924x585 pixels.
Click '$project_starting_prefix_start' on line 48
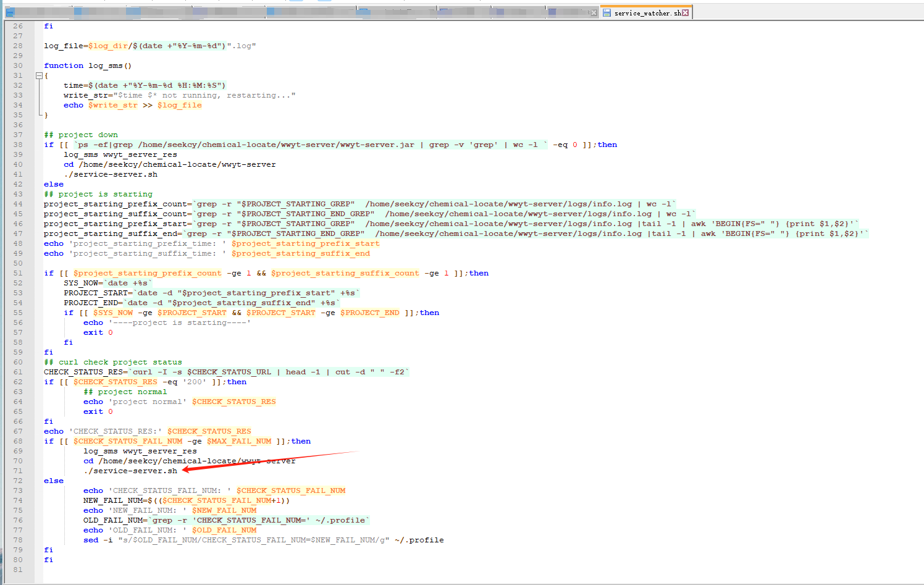pyautogui.click(x=306, y=243)
